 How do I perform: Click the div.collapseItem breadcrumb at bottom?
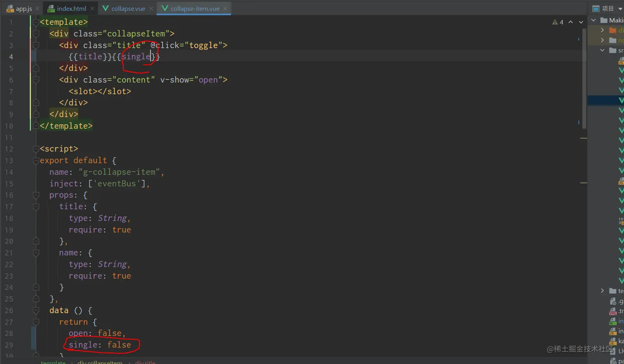[x=100, y=362]
